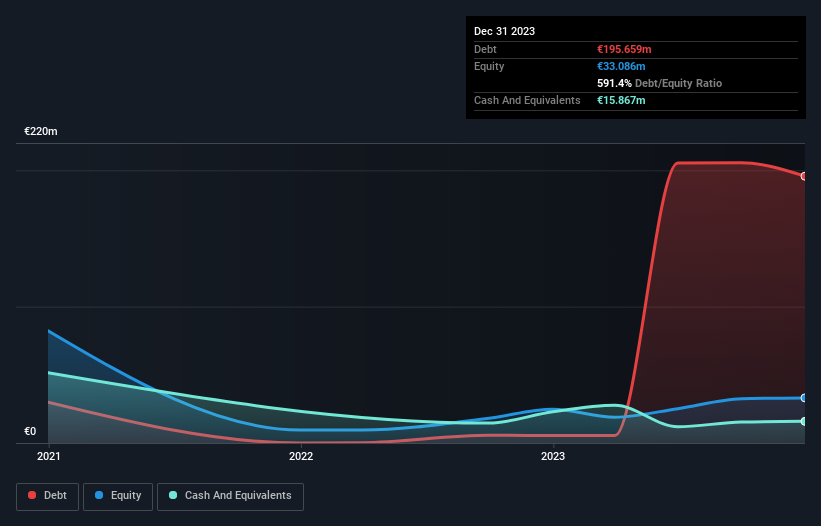The width and height of the screenshot is (821, 526).
Task: Click the Dec 31 2023 tooltip date
Action: coord(504,31)
